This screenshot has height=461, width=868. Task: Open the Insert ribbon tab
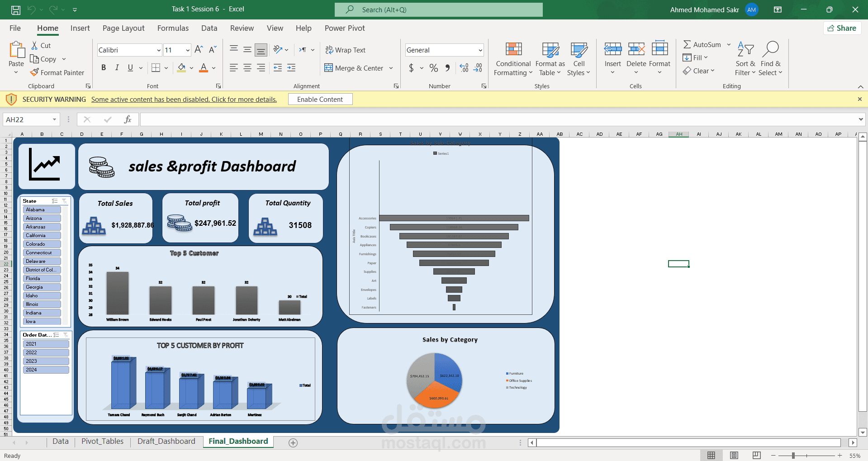point(80,28)
